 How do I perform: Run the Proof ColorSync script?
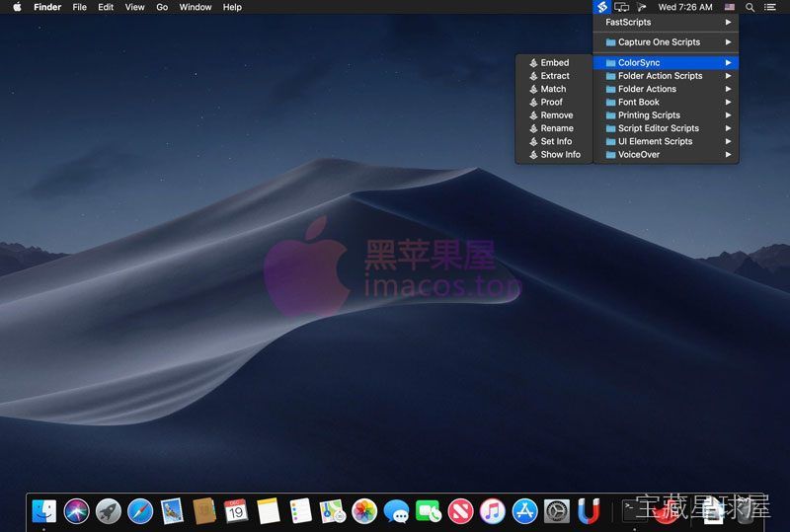point(554,102)
